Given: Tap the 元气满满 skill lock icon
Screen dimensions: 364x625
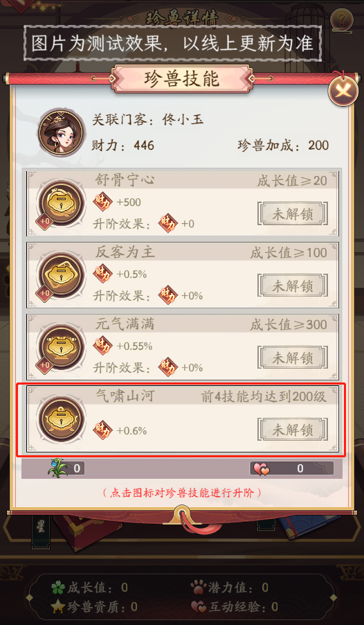Looking at the screenshot, I should [x=61, y=346].
